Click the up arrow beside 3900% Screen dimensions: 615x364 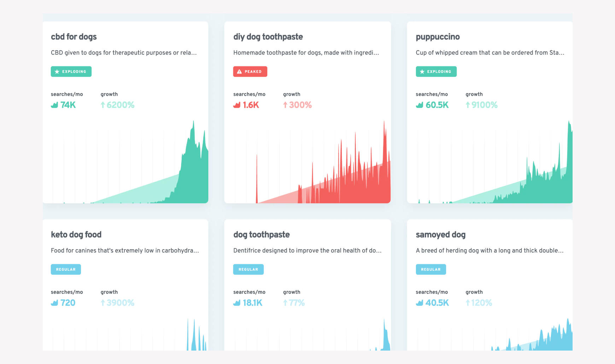(x=103, y=303)
